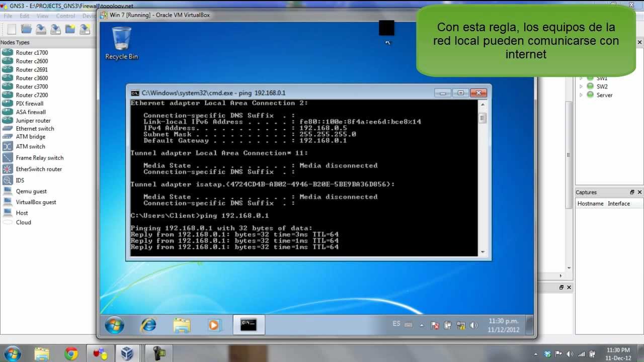
Task: Select VirtualBox guest node type
Action: tap(36, 202)
